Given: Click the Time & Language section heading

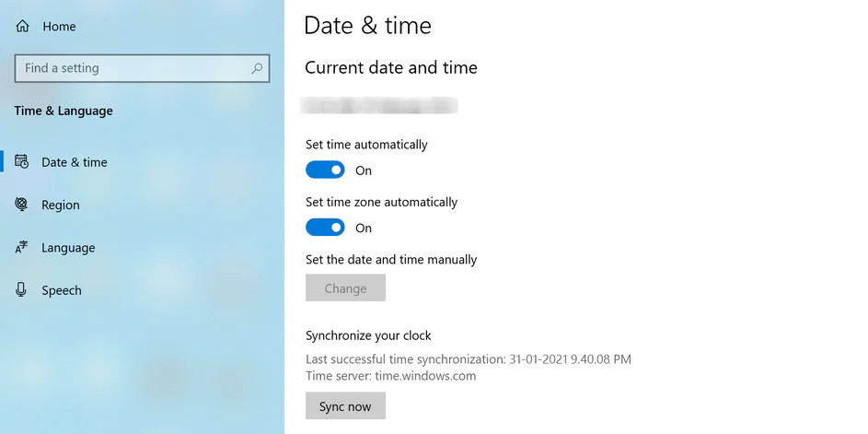Looking at the screenshot, I should tap(64, 111).
